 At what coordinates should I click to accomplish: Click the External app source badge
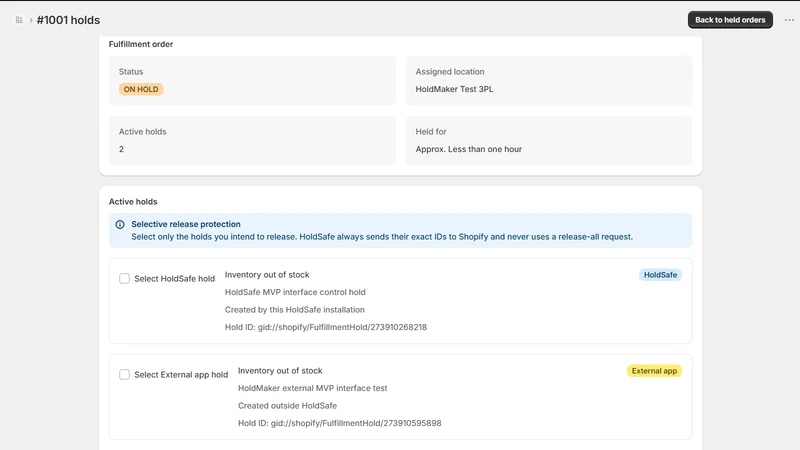tap(654, 371)
